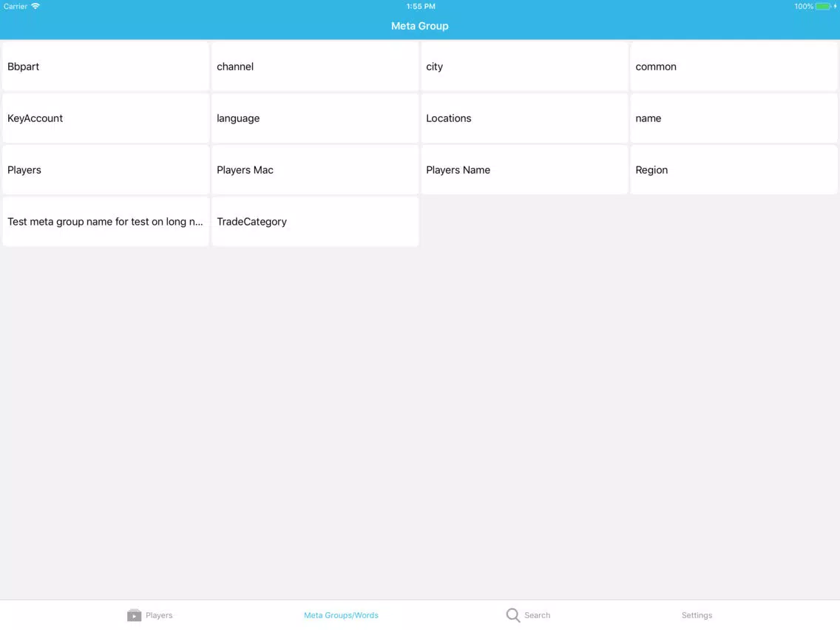Viewport: 840px width, 630px height.
Task: Select the language meta group
Action: tap(315, 118)
